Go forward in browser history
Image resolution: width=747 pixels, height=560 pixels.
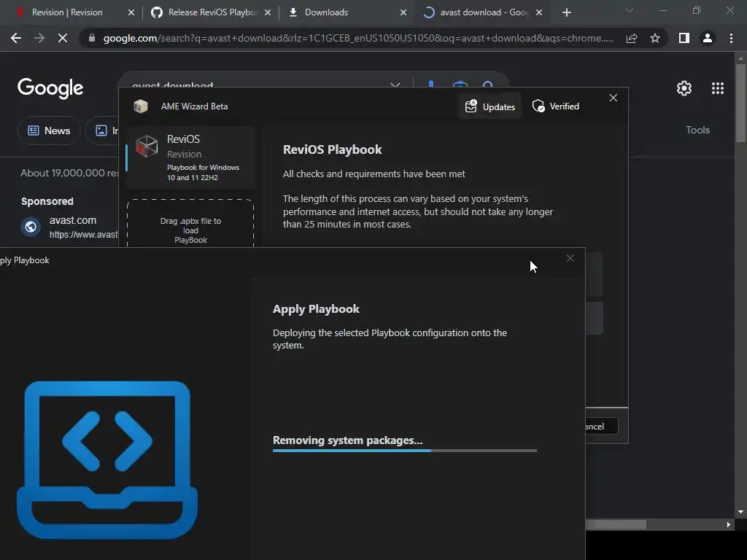click(x=39, y=38)
